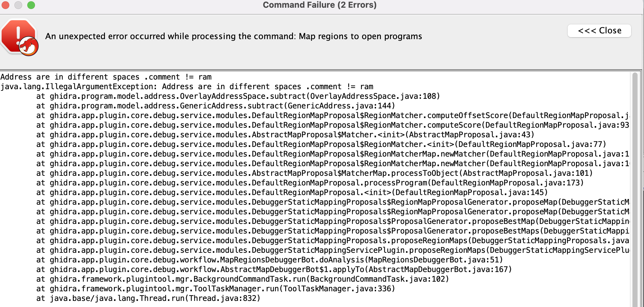Click the window title Command Failure (2 Errors)
This screenshot has height=307, width=644.
pyautogui.click(x=319, y=5)
